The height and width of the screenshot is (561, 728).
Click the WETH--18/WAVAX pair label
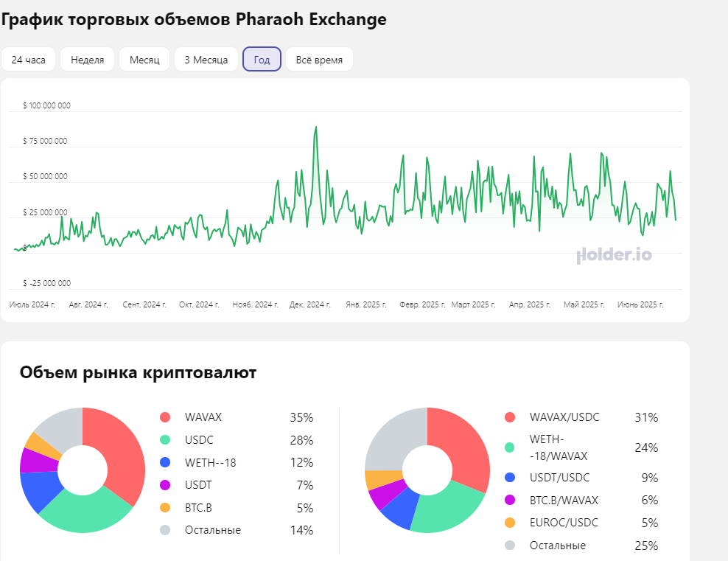click(559, 447)
